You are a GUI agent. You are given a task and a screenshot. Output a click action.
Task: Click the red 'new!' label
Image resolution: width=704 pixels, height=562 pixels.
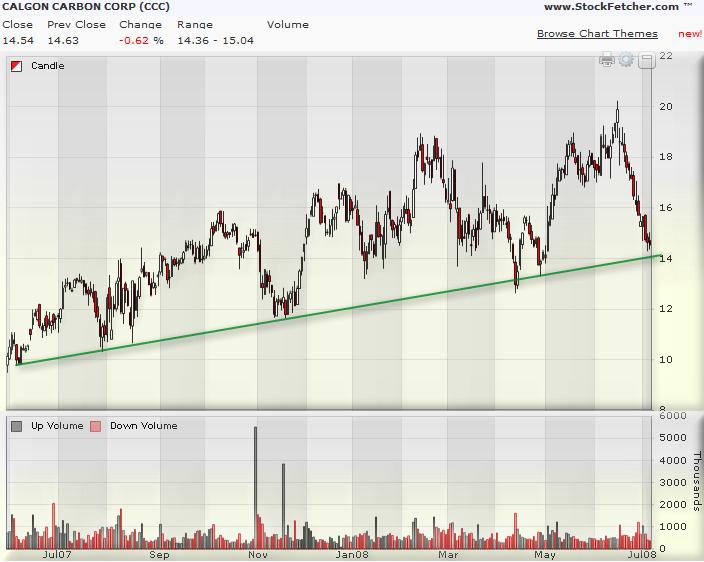coord(690,34)
